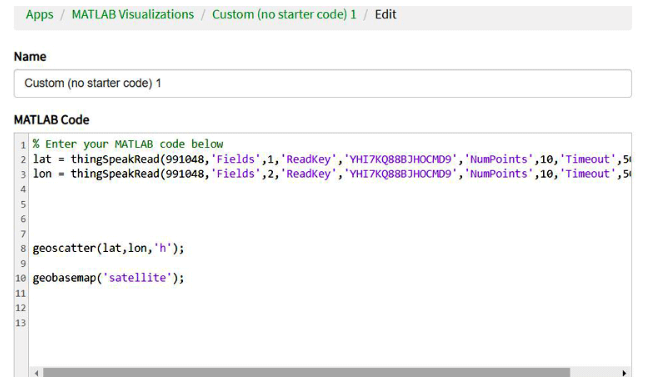
Task: Click the 'satellite' string in code
Action: 138,278
